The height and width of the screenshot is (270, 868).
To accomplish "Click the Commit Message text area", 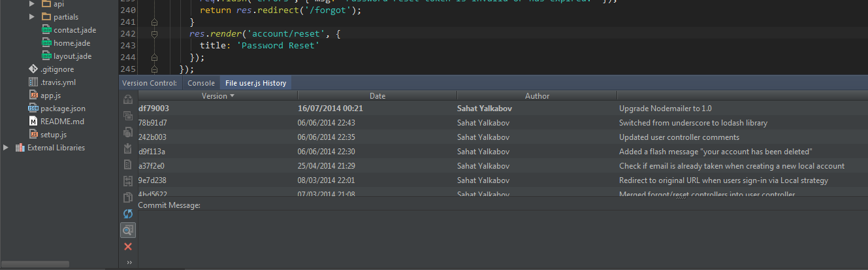I will tap(503, 239).
